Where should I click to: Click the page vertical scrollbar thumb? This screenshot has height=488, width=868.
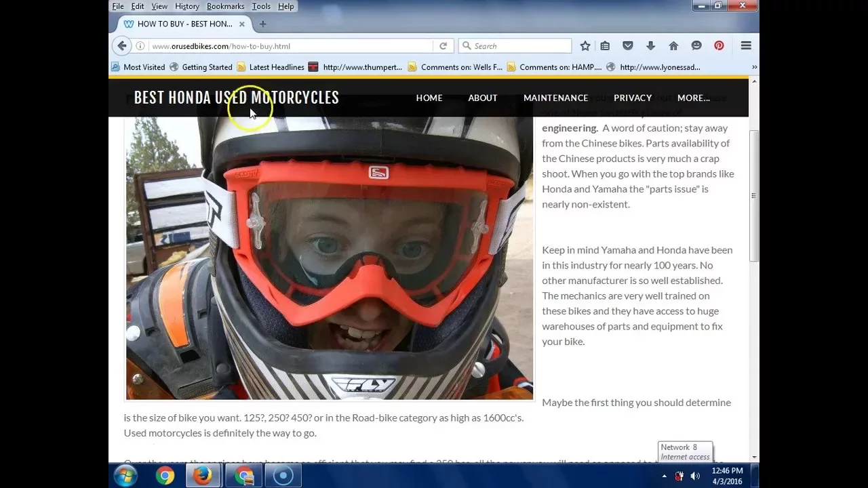754,197
